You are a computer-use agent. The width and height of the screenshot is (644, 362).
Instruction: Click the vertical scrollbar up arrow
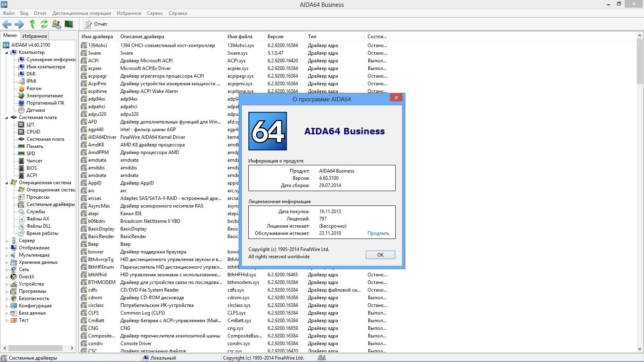(640, 36)
